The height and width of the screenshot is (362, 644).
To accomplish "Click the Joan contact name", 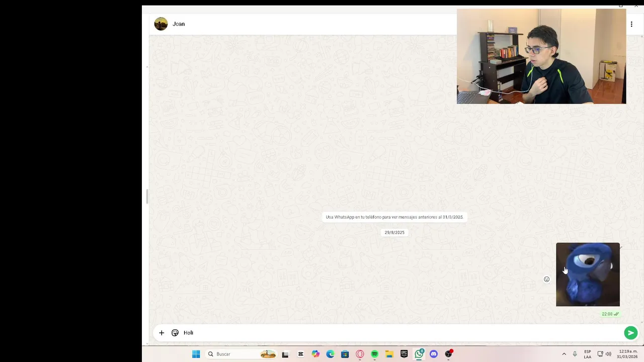I will pyautogui.click(x=179, y=24).
